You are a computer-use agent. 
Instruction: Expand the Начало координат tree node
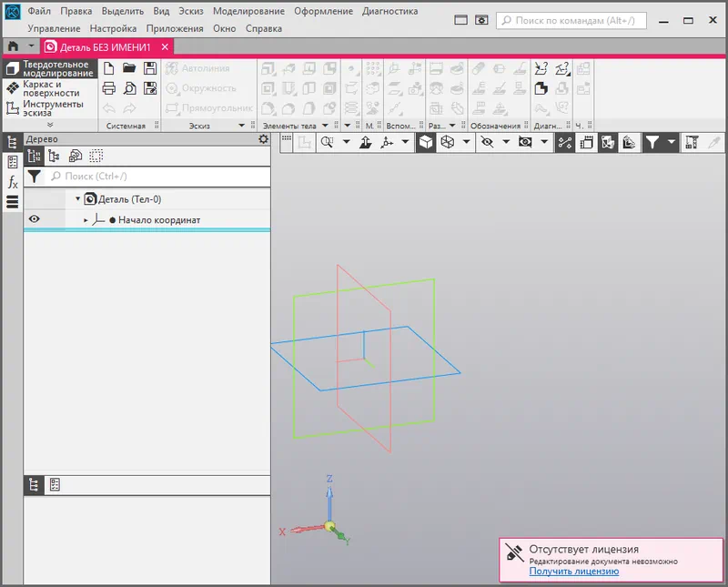pos(86,220)
